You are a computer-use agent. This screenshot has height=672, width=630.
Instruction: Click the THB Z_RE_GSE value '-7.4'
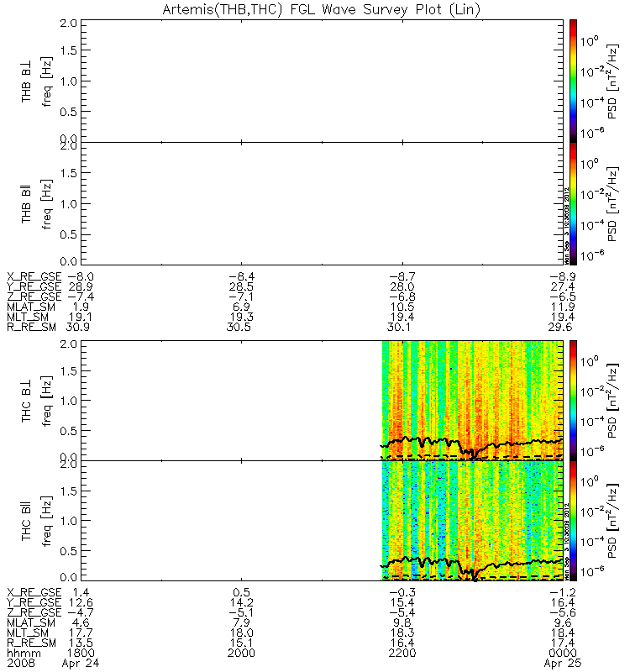(x=81, y=297)
